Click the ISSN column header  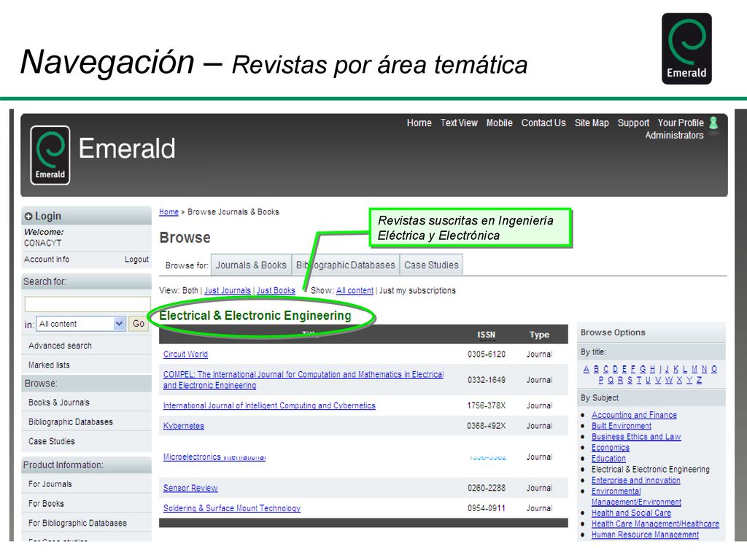pos(487,335)
